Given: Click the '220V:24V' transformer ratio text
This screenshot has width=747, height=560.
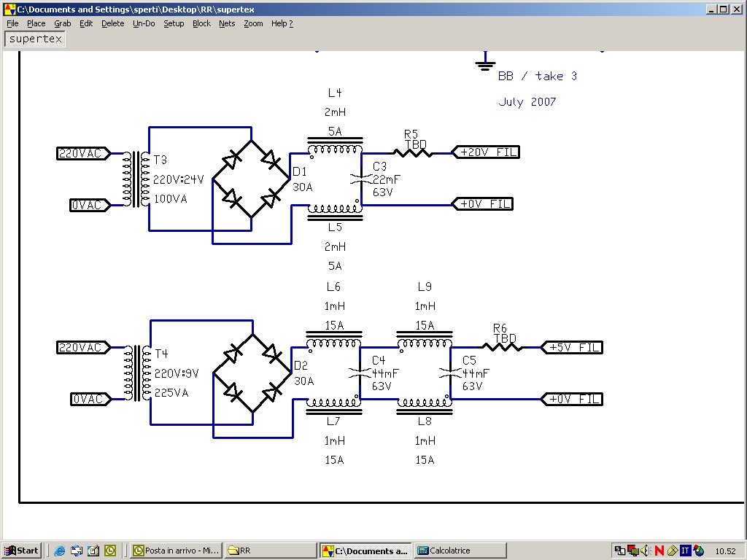Looking at the screenshot, I should [x=179, y=179].
